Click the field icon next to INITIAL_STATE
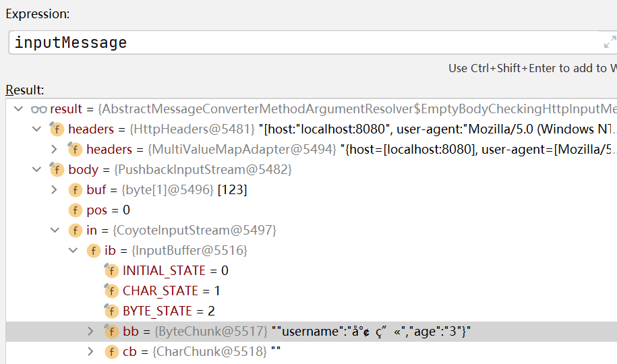Screen dimensions: 617x364 [111, 271]
